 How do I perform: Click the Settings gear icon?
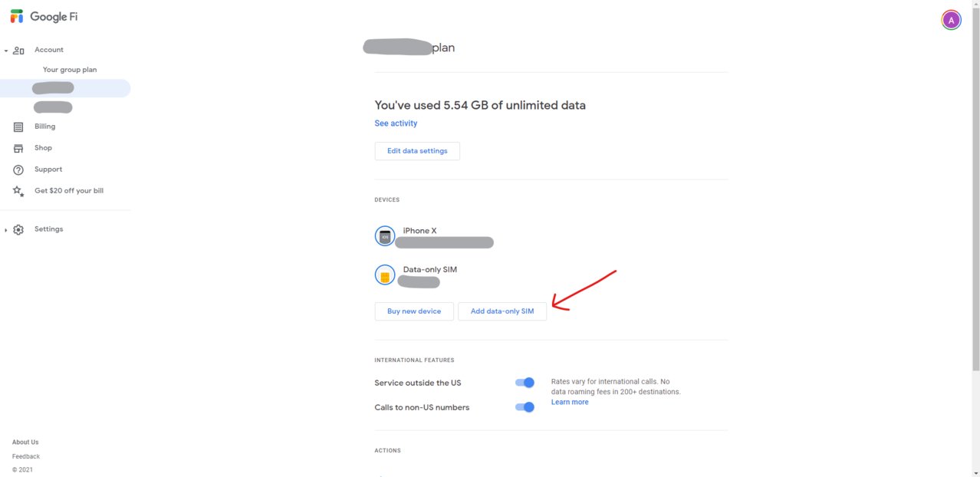click(18, 230)
